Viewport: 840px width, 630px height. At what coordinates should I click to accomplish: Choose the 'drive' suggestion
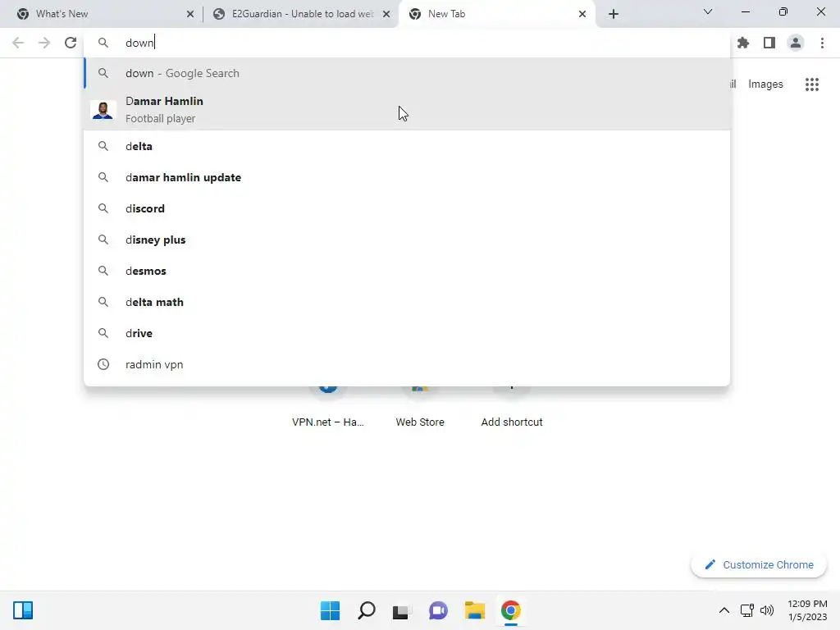coord(407,333)
